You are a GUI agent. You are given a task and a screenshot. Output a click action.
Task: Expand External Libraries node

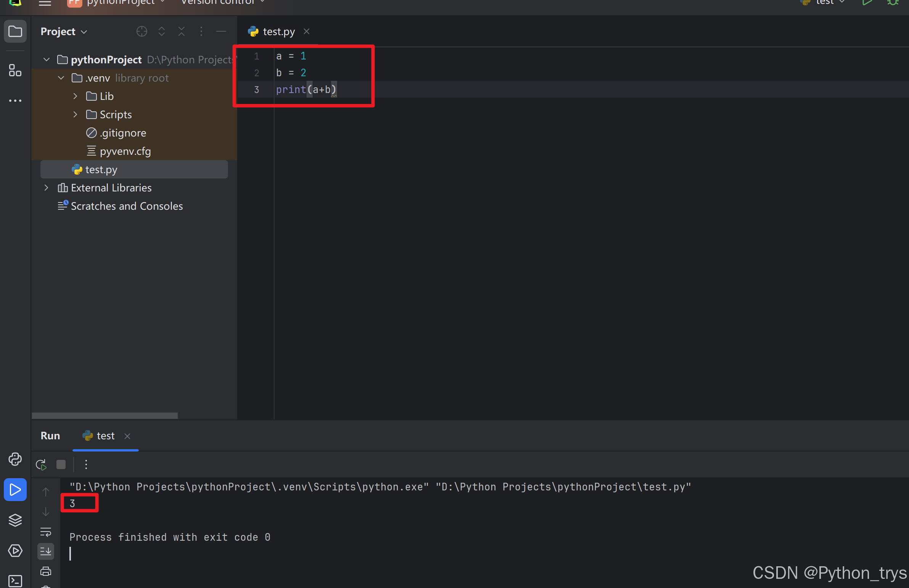46,188
